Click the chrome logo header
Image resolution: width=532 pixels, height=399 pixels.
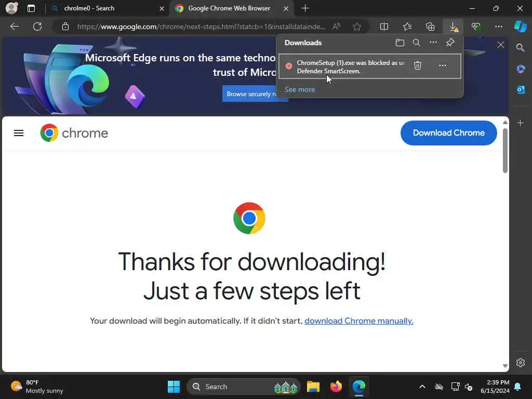tap(74, 133)
